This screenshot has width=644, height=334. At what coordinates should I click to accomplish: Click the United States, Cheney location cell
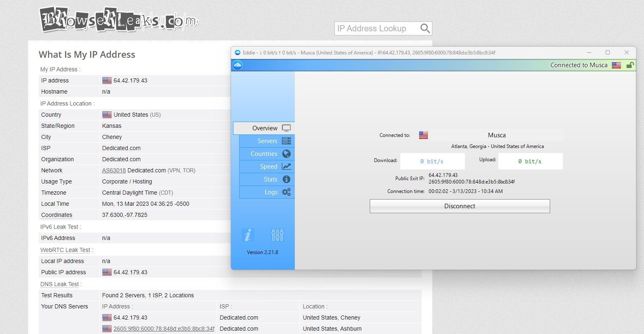click(331, 318)
